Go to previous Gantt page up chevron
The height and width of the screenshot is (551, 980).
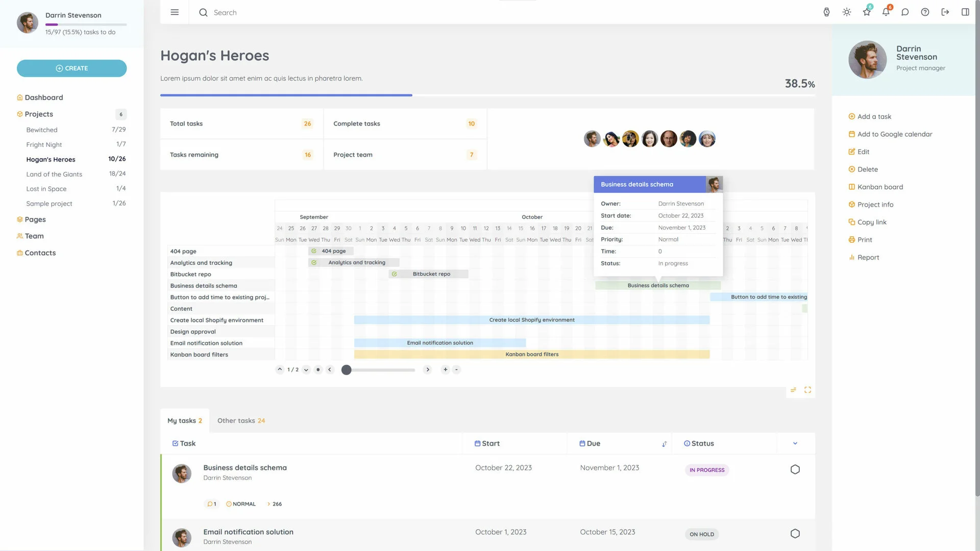click(280, 370)
